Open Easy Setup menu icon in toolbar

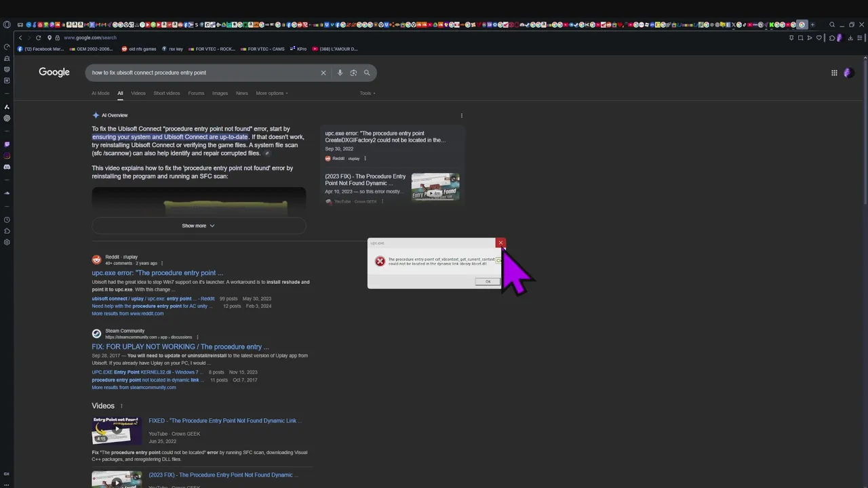pyautogui.click(x=859, y=38)
